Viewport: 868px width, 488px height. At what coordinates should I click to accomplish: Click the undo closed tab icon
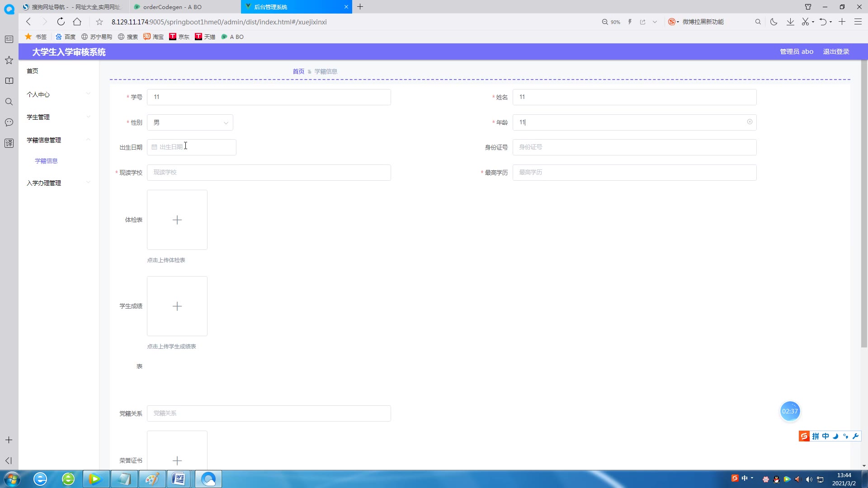pyautogui.click(x=823, y=22)
